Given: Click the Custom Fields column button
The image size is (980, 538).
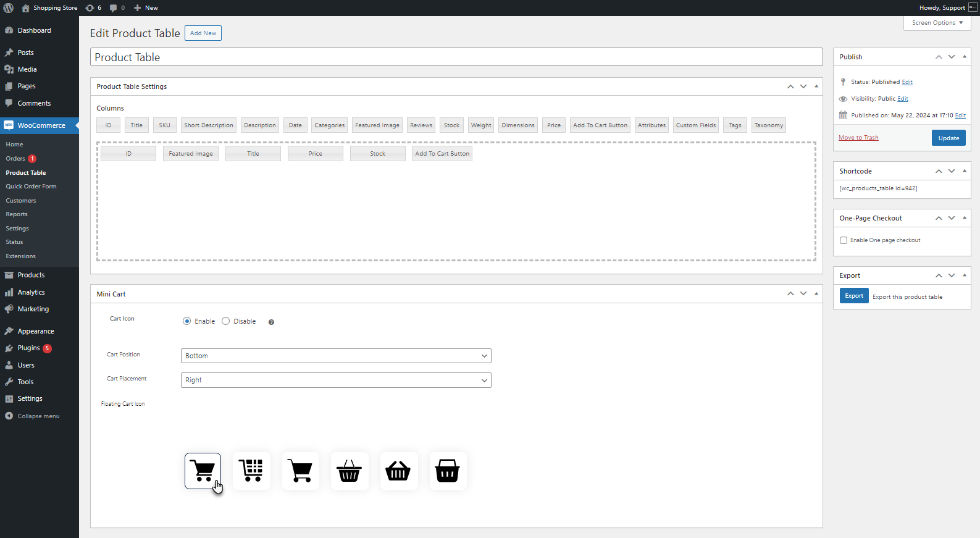Looking at the screenshot, I should point(696,125).
